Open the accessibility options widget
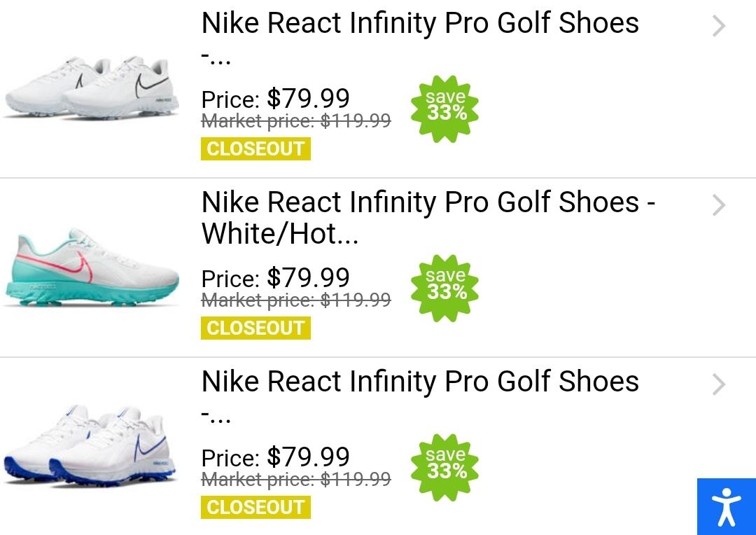Screen dimensions: 756x535 [726, 506]
